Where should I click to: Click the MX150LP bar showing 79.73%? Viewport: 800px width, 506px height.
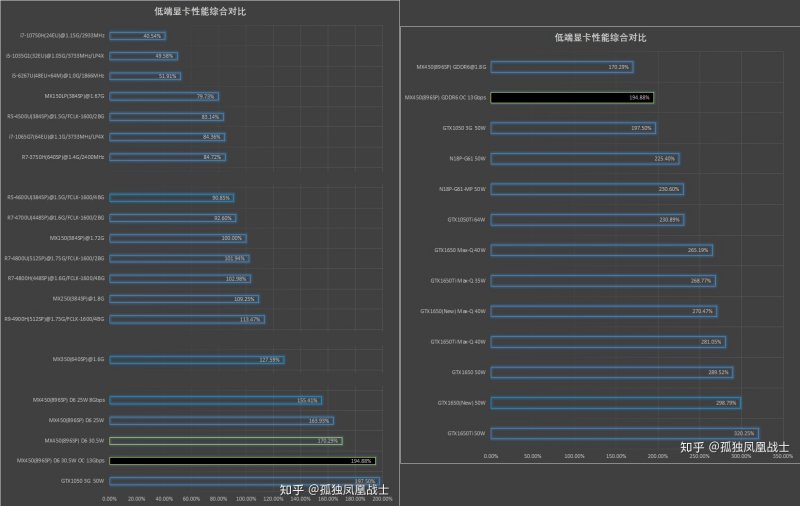click(x=164, y=96)
